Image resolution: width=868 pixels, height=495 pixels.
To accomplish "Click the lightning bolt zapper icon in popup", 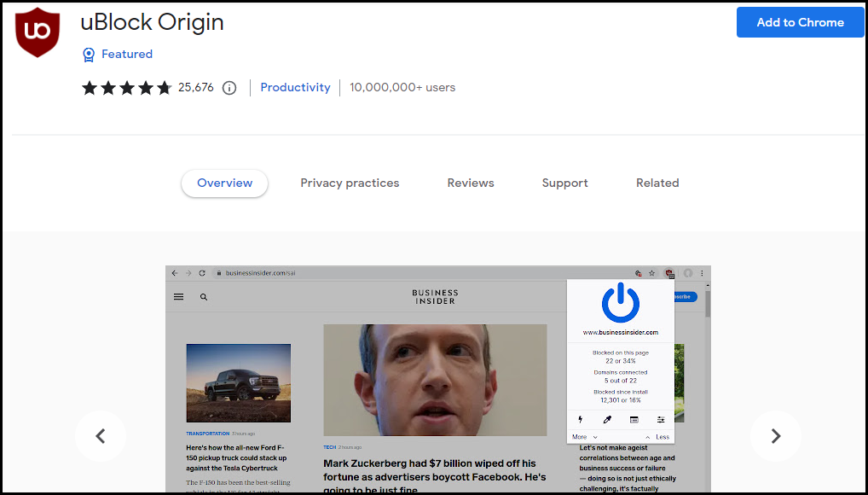I will click(x=580, y=420).
